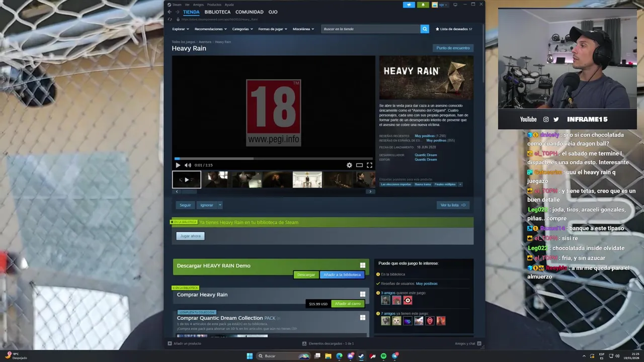Expand the Miscelánea menu
This screenshot has height=362, width=644.
tap(303, 29)
